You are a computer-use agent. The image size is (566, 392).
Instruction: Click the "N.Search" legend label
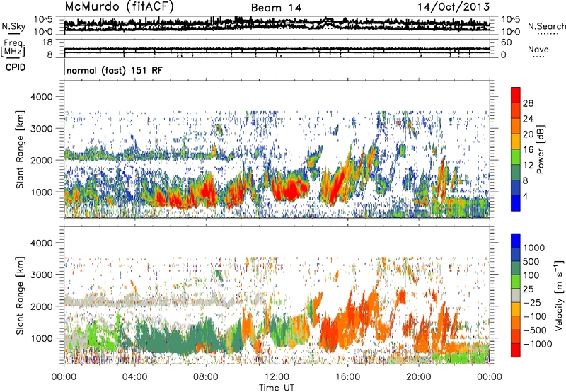[x=546, y=26]
